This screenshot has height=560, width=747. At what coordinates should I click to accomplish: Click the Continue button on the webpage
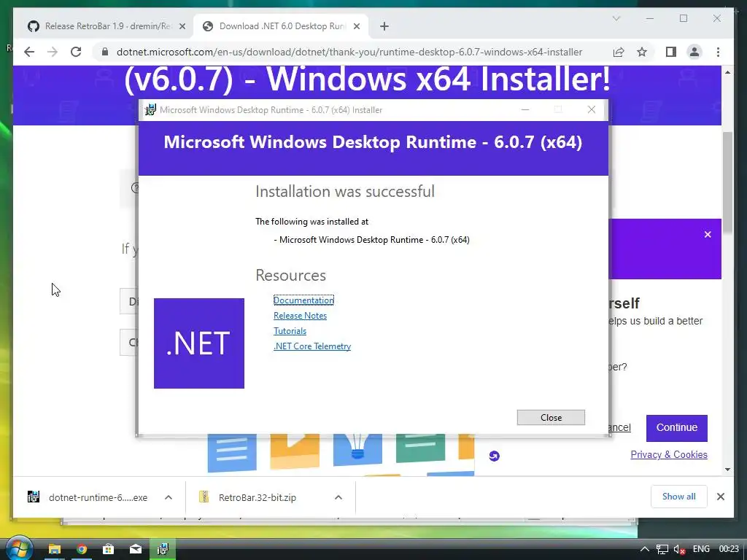pos(676,427)
